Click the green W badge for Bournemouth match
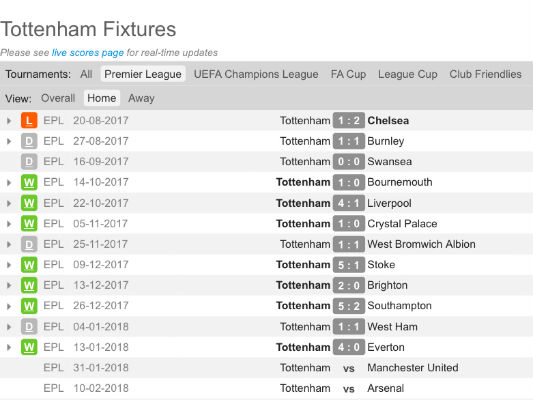The image size is (533, 400). coord(29,182)
